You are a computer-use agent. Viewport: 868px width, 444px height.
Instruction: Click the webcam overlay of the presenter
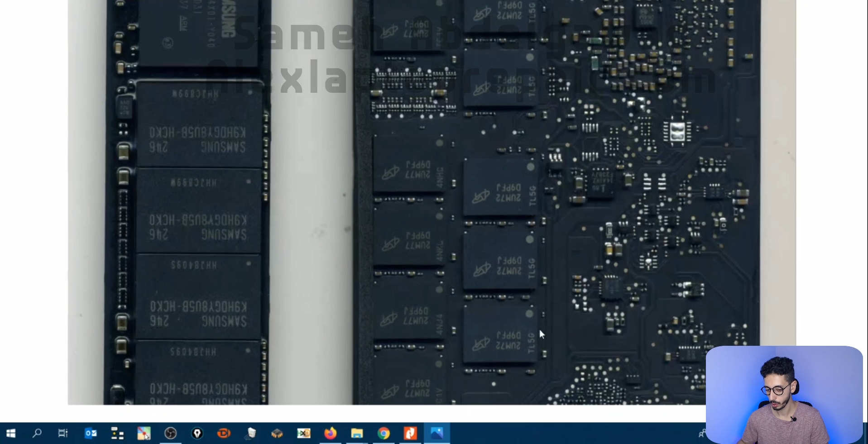tap(784, 394)
